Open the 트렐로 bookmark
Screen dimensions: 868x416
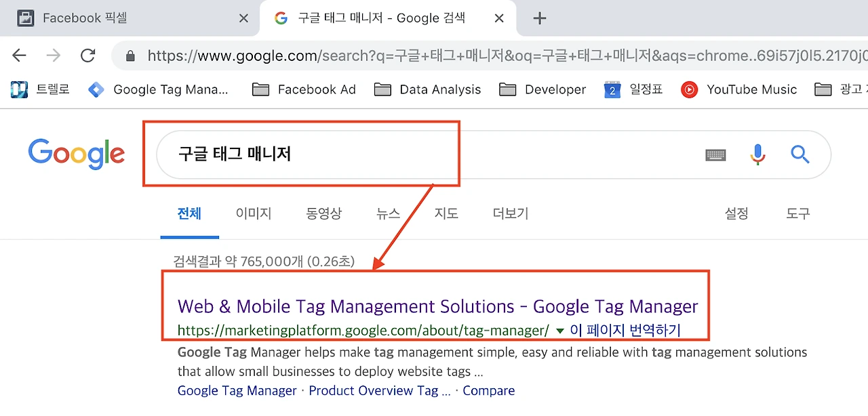41,89
